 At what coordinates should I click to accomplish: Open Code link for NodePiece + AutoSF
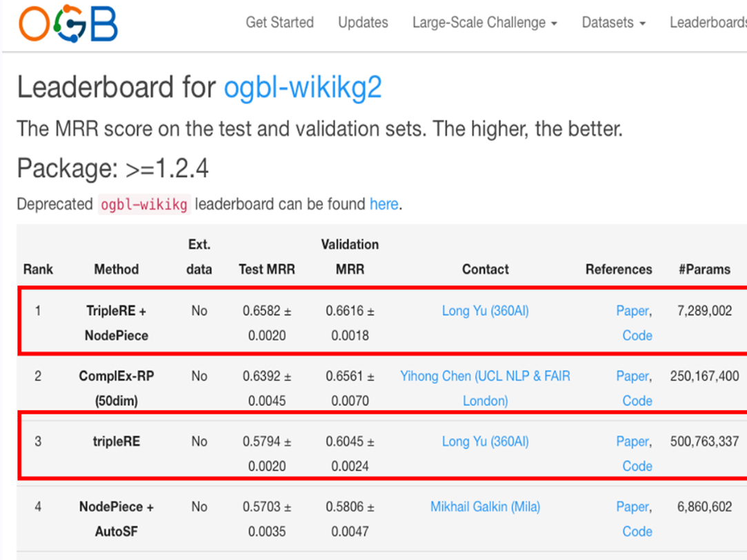coord(637,532)
